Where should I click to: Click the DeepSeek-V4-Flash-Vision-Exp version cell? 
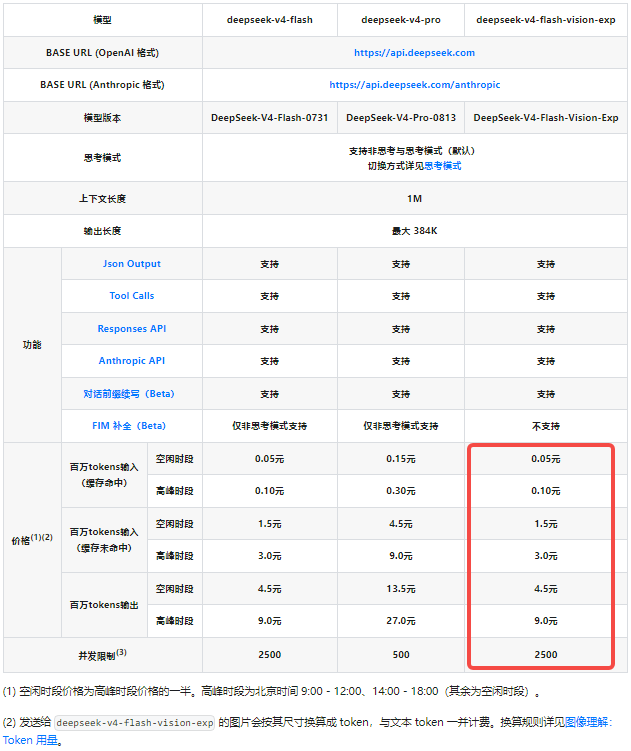(546, 118)
